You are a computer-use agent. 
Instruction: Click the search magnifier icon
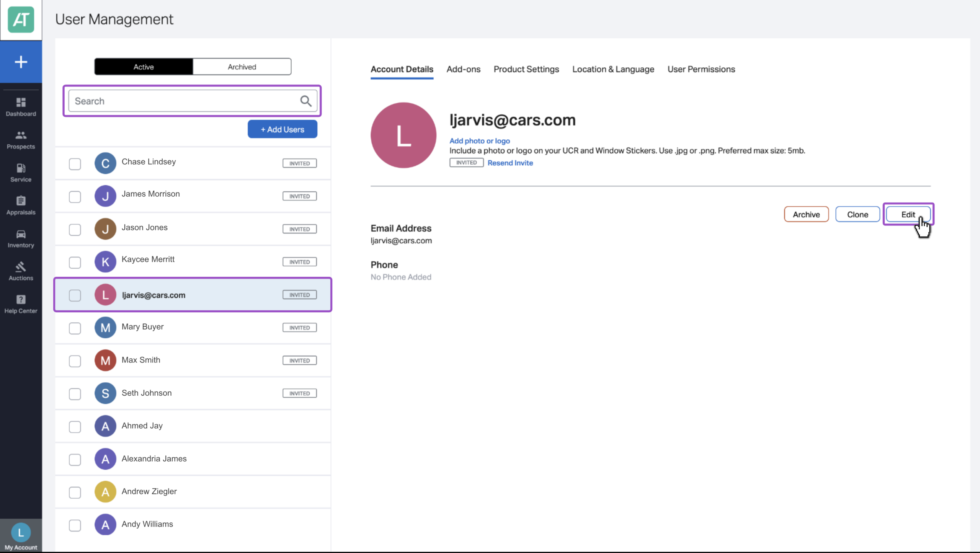click(x=305, y=101)
